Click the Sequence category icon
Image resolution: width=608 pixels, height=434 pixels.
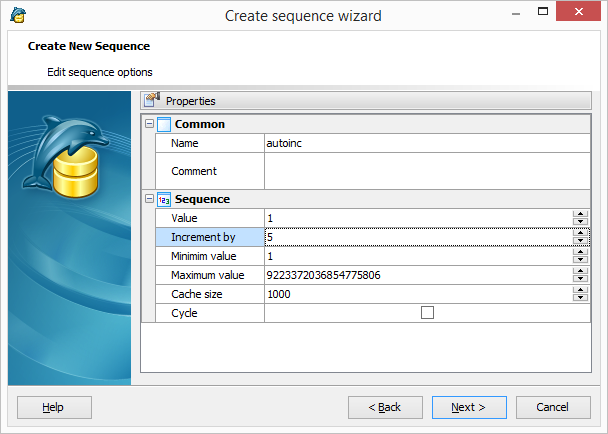point(164,199)
